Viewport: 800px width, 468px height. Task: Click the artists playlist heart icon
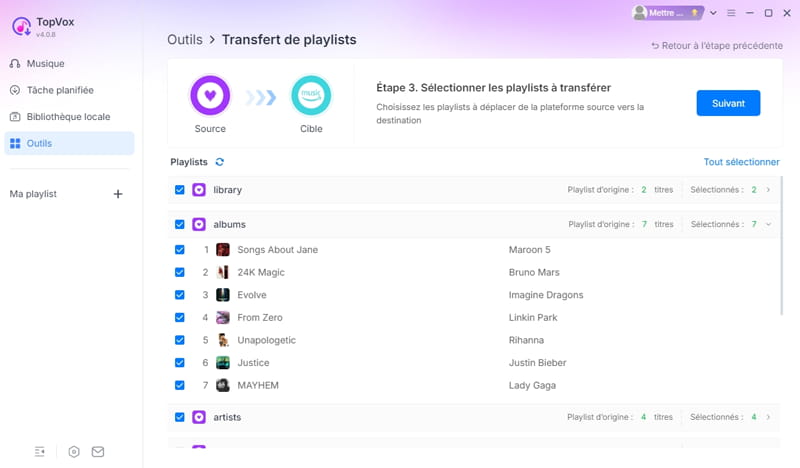[199, 417]
